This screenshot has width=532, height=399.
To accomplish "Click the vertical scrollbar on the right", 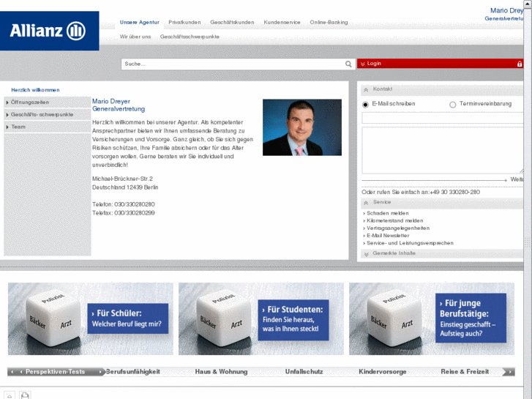I will 528,199.
